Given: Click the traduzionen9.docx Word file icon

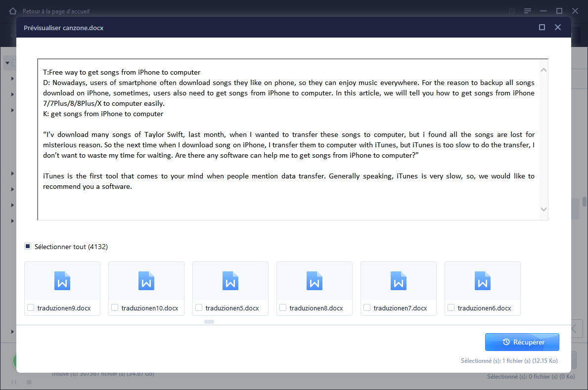Looking at the screenshot, I should [x=62, y=280].
